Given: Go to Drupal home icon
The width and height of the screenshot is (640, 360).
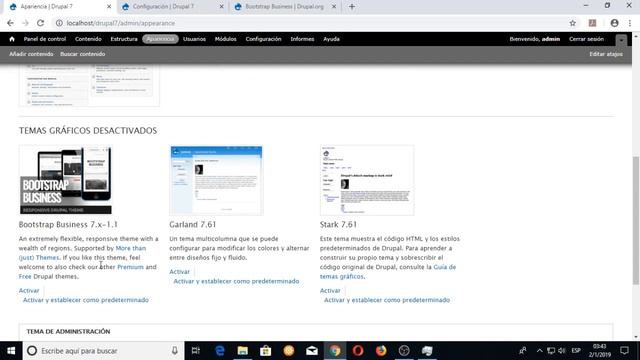Looking at the screenshot, I should click(x=12, y=39).
